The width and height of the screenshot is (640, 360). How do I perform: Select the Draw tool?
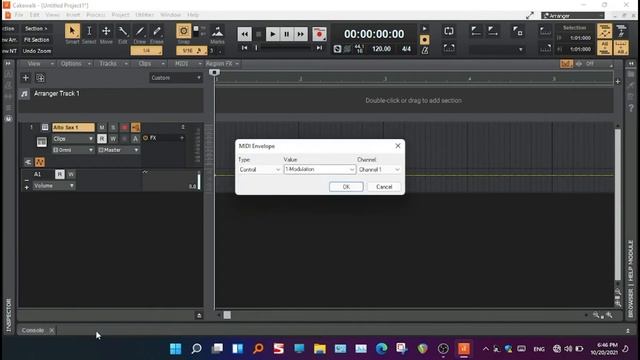pyautogui.click(x=140, y=31)
